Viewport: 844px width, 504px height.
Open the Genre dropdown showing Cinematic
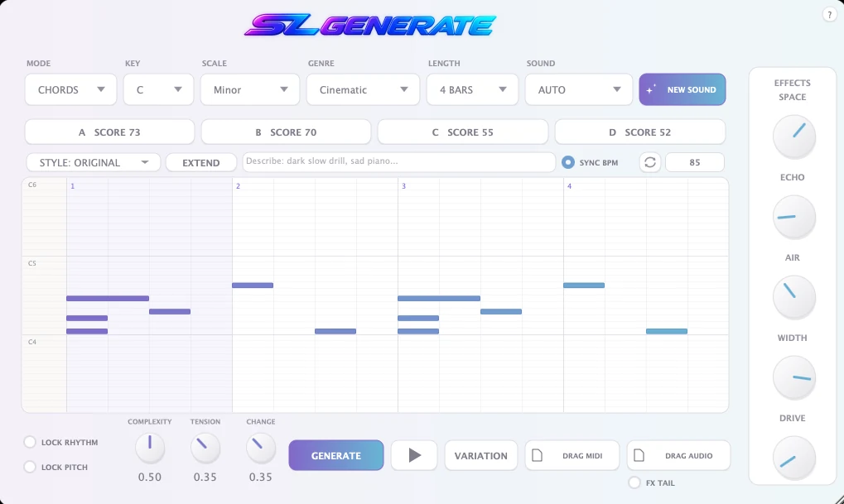363,89
